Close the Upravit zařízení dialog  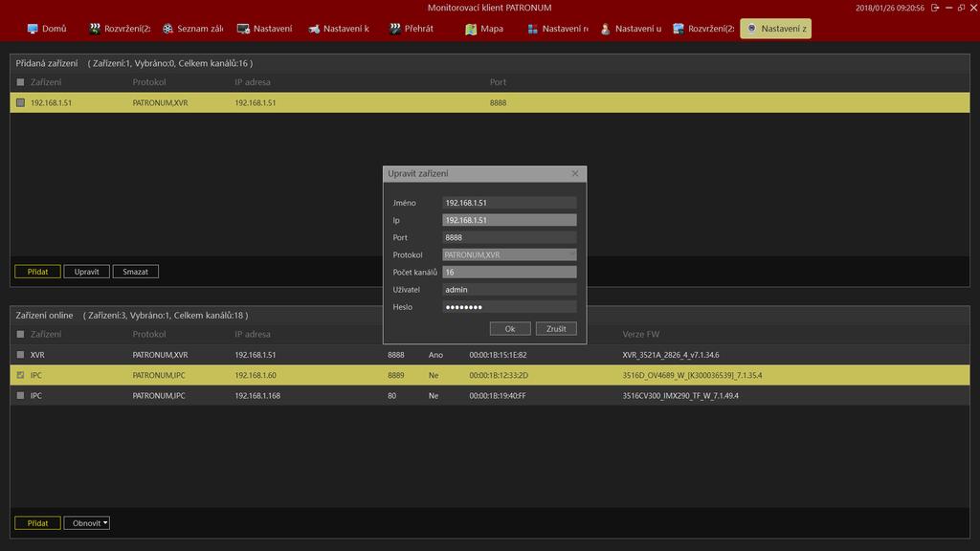[575, 174]
